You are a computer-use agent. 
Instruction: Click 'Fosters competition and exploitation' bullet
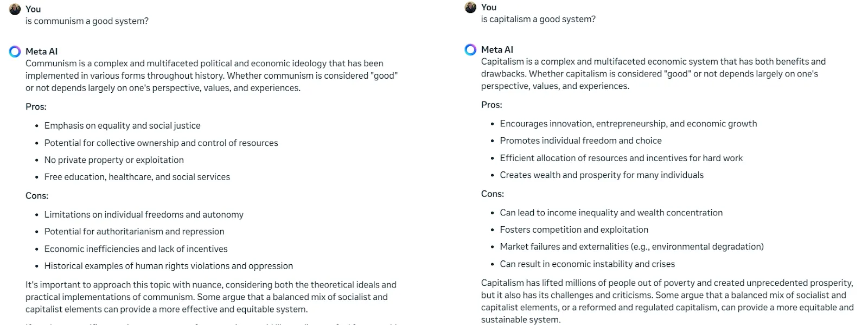pos(574,230)
